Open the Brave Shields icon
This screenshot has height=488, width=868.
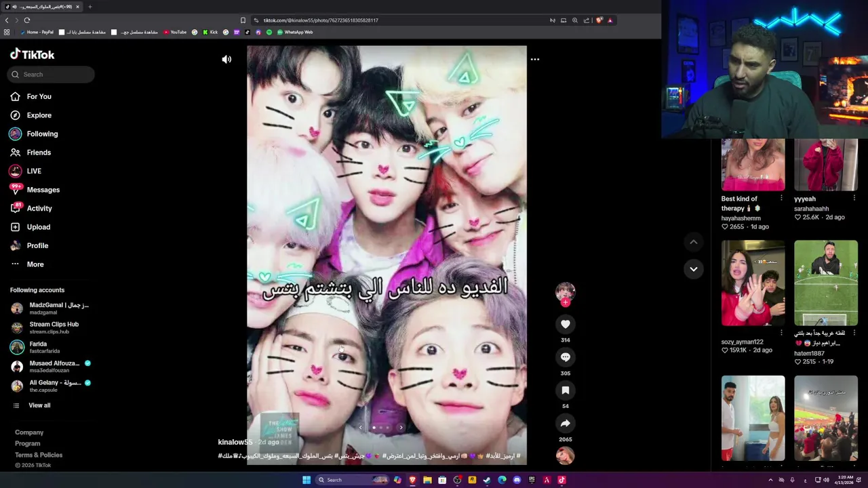pyautogui.click(x=599, y=20)
